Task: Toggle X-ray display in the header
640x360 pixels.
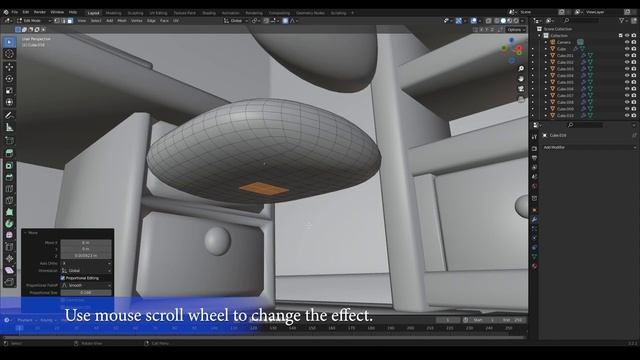Action: click(489, 20)
